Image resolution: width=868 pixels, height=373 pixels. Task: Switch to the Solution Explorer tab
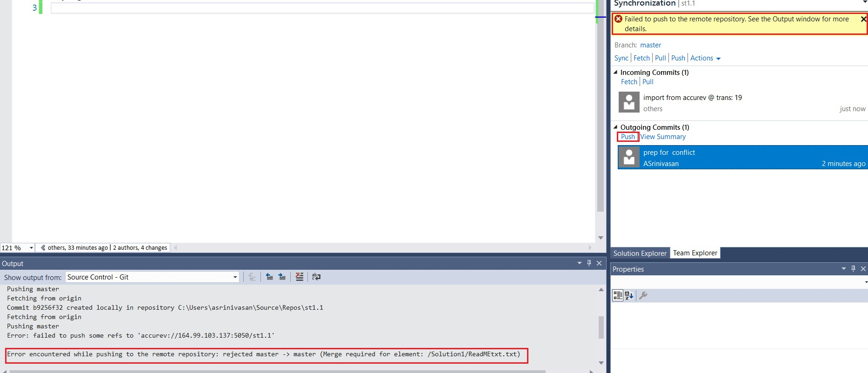(x=640, y=253)
